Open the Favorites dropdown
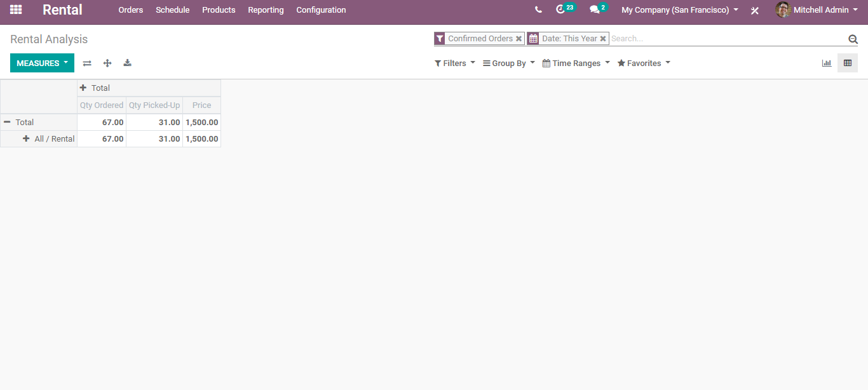 point(644,63)
